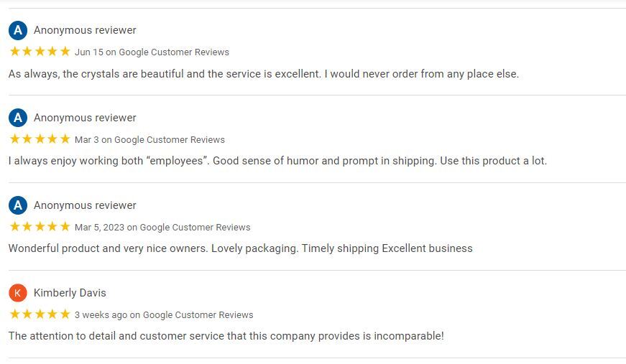
Task: Click the blue avatar of Mar 3 reviewer
Action: click(x=18, y=118)
